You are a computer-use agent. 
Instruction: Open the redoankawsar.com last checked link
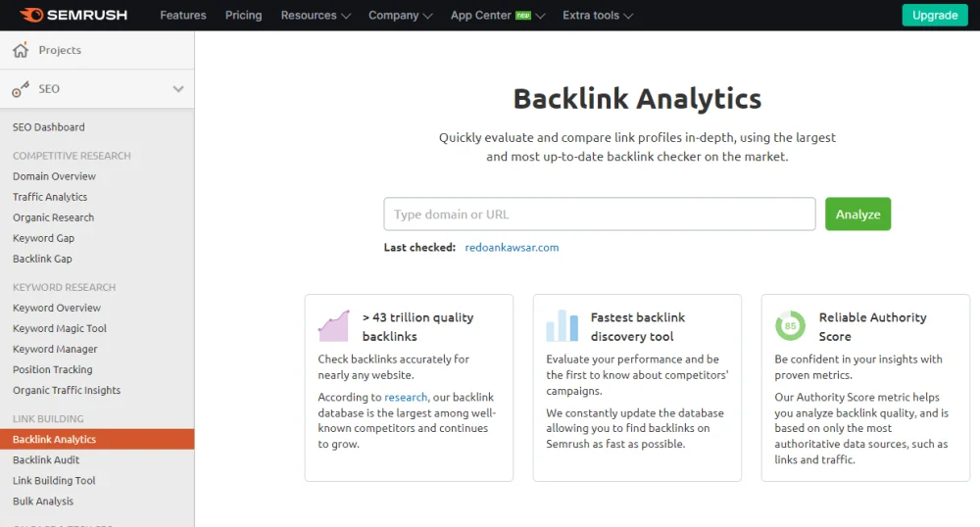coord(512,248)
